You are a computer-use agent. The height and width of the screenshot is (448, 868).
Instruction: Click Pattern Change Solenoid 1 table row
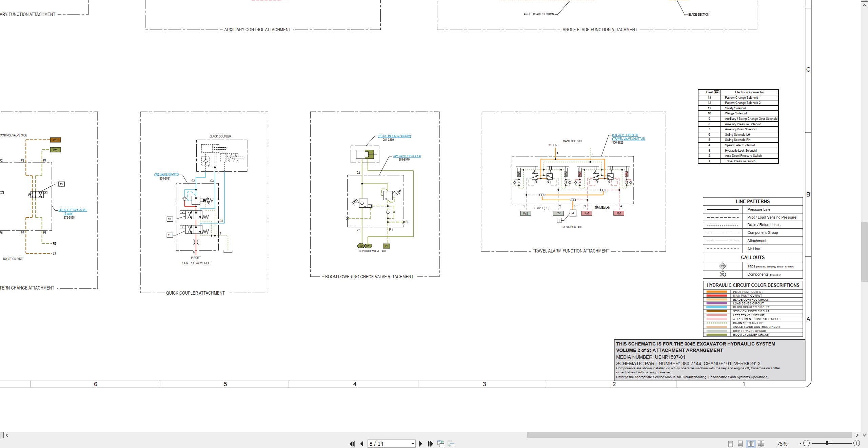click(x=738, y=98)
